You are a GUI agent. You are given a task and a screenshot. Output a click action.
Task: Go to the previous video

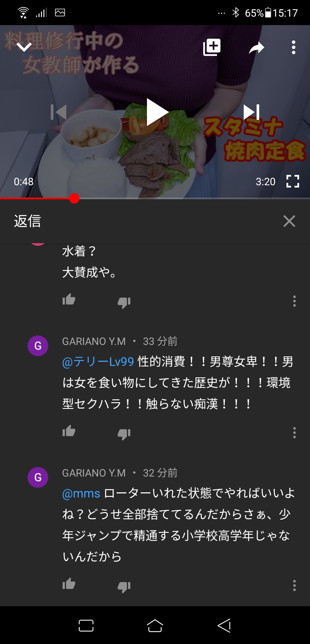59,112
